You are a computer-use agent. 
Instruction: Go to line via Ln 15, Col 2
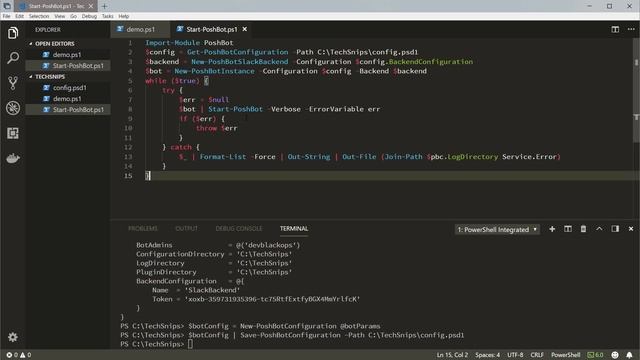(x=452, y=355)
